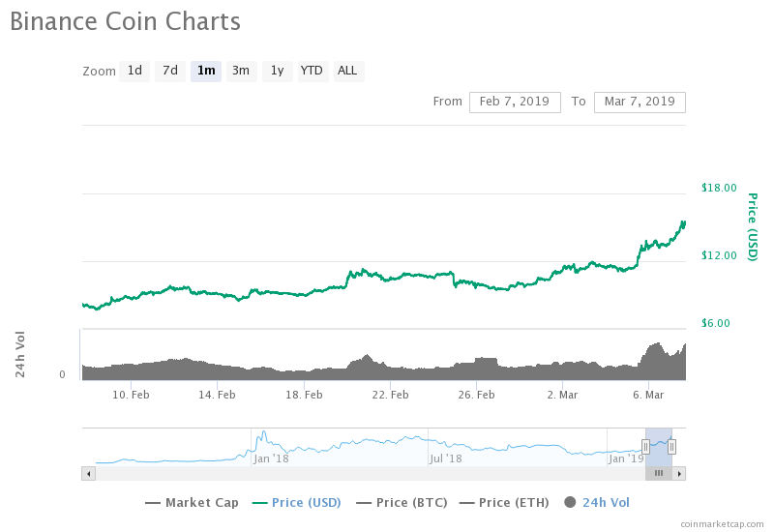Choose the 1y zoom option

coord(277,71)
